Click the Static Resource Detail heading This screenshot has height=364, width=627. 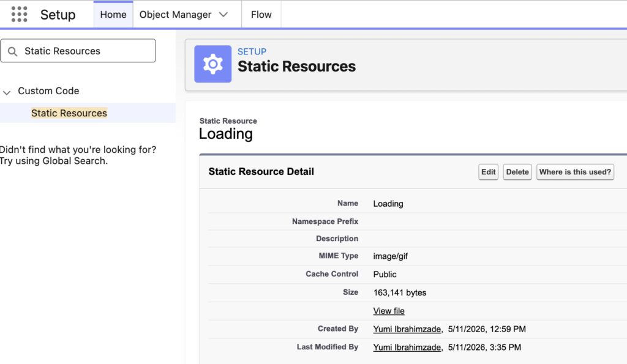pyautogui.click(x=261, y=171)
